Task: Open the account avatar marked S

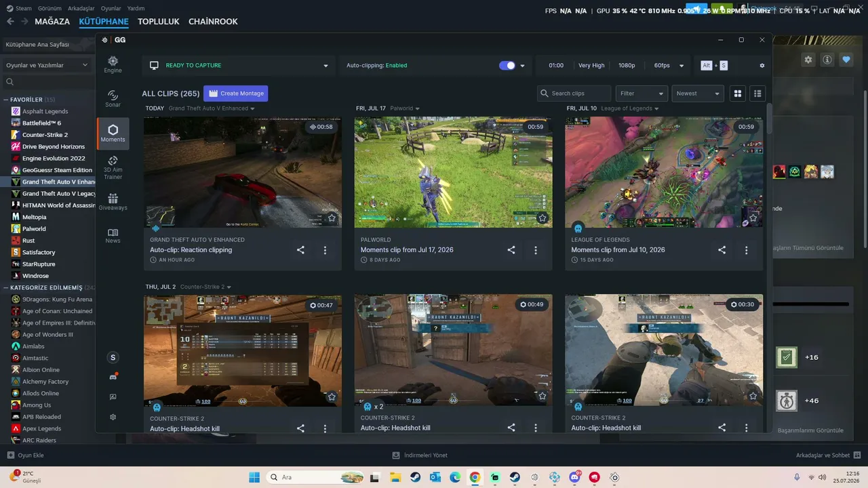Action: (113, 357)
